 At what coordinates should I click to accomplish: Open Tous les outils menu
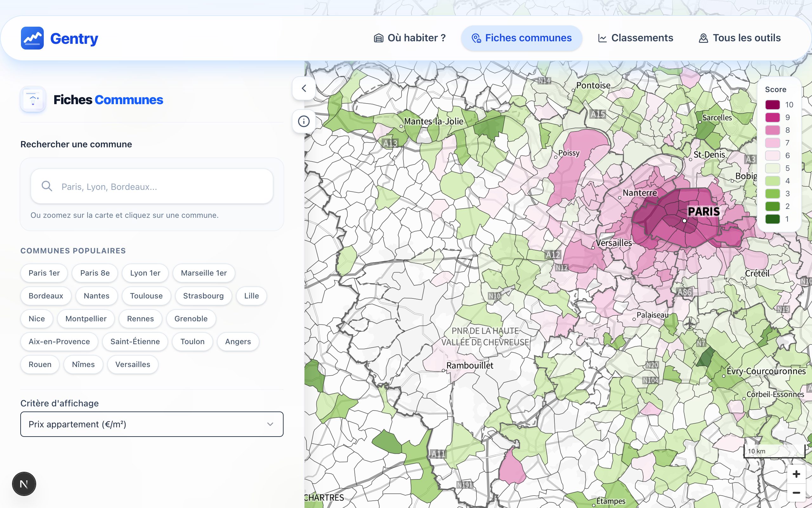740,38
